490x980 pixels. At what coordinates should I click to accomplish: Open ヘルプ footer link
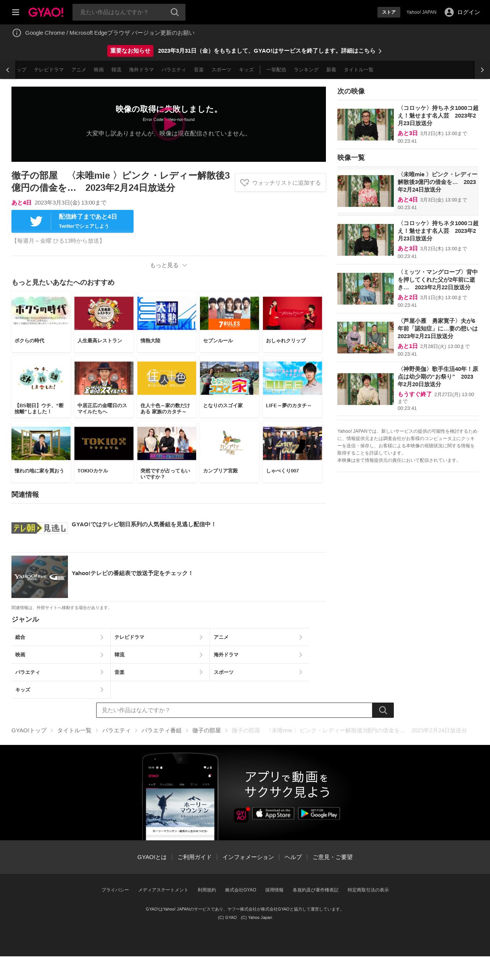click(x=293, y=857)
